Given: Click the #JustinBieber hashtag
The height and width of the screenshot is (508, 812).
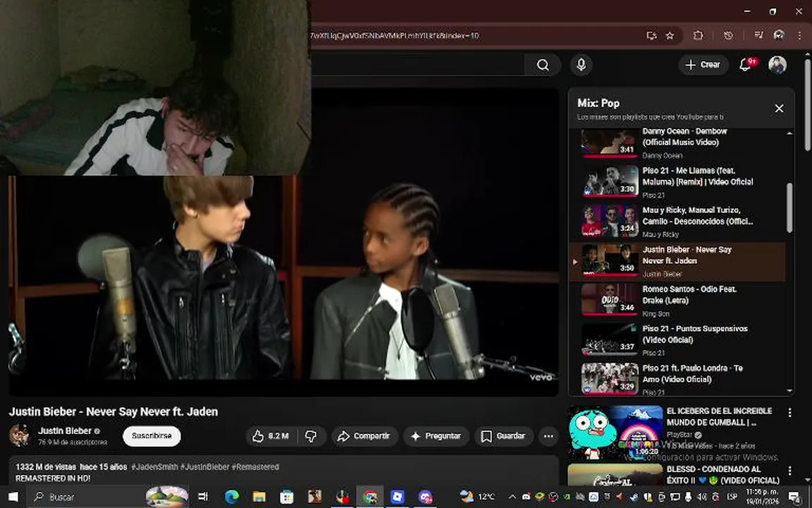Looking at the screenshot, I should [x=204, y=467].
